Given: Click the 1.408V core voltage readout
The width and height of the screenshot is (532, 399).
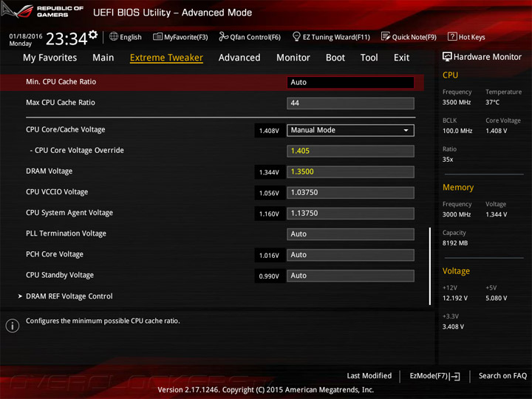Looking at the screenshot, I should [270, 131].
